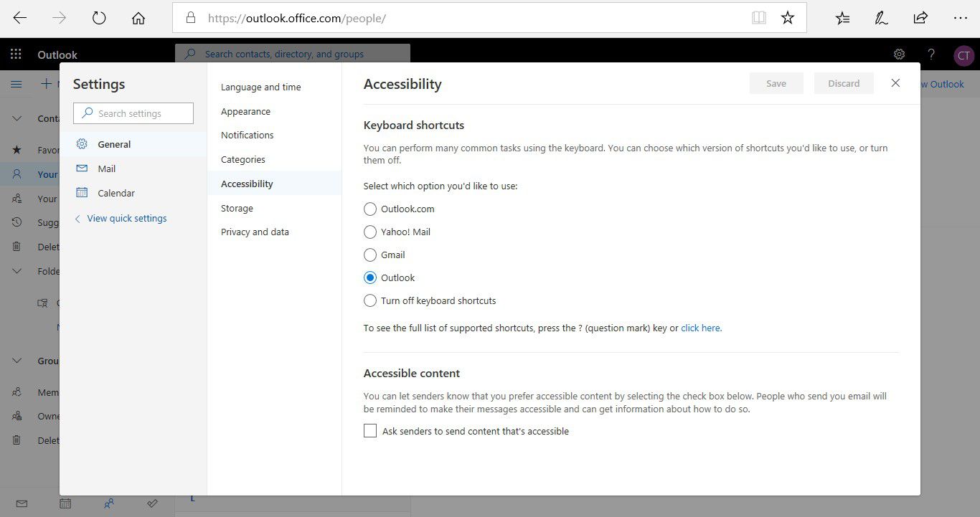
Task: Switch to Tasks checkmark at bottom bar
Action: [152, 503]
